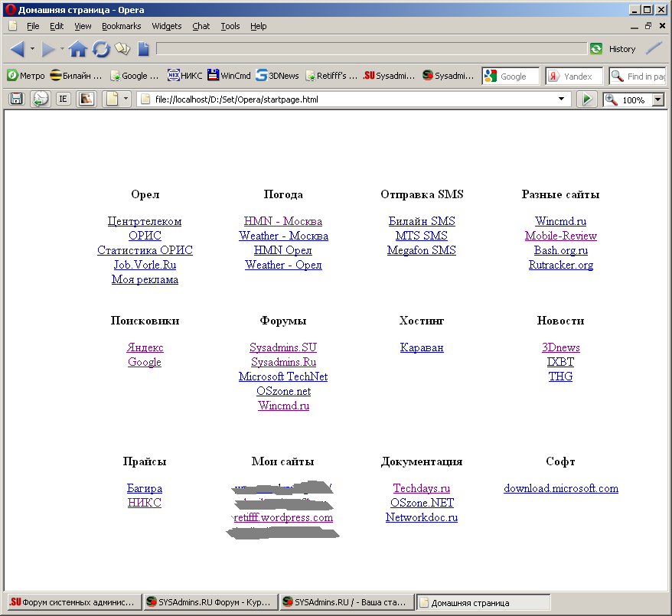This screenshot has height=616, width=672.
Task: Open the address bar dropdown arrow
Action: (561, 99)
